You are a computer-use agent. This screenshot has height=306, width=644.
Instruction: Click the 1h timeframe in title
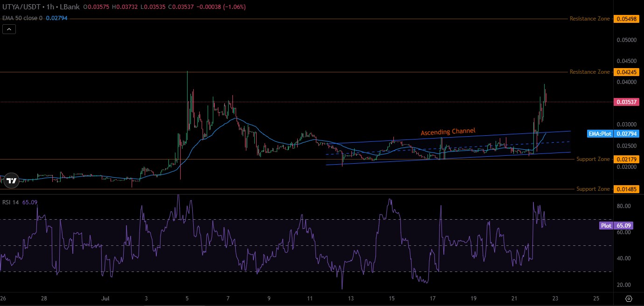point(50,7)
